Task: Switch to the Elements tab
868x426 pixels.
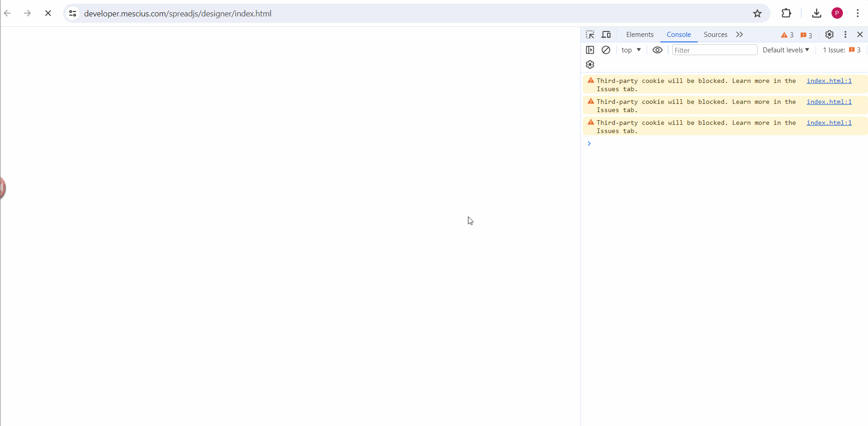Action: [x=639, y=35]
